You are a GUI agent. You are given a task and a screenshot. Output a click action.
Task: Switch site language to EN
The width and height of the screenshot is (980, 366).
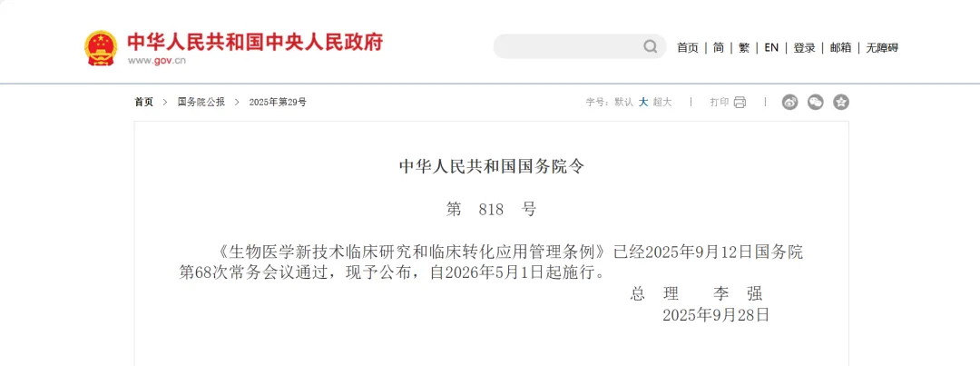(771, 47)
